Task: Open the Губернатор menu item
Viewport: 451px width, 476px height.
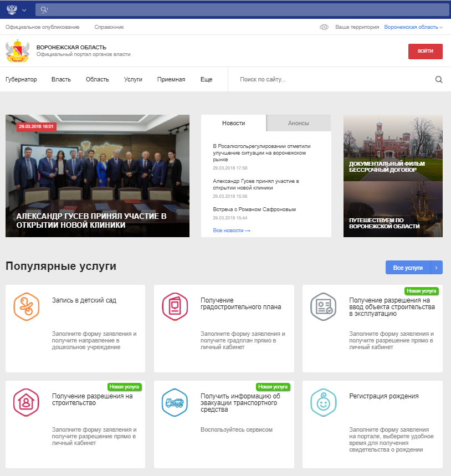Action: [x=21, y=79]
